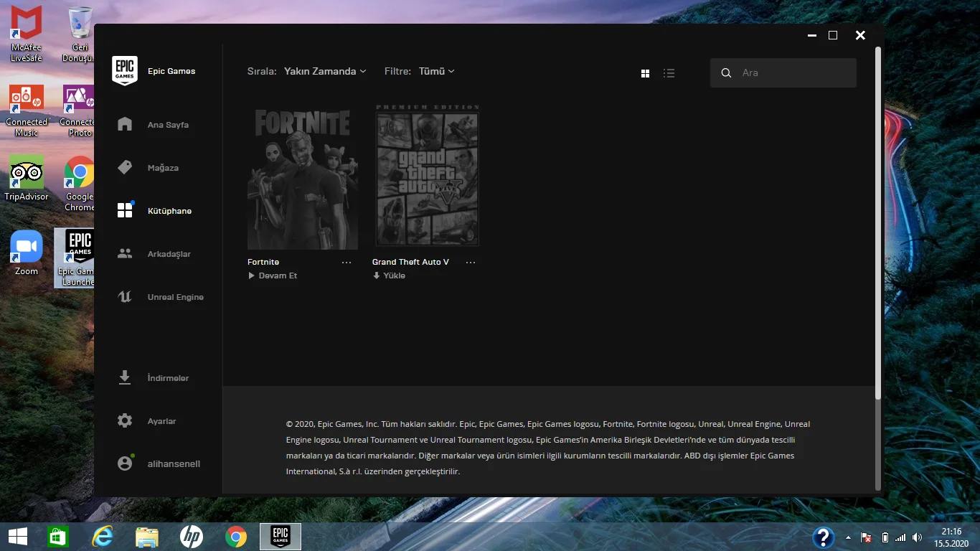The height and width of the screenshot is (551, 980).
Task: Go to Ana Sayfa menu item
Action: (x=168, y=125)
